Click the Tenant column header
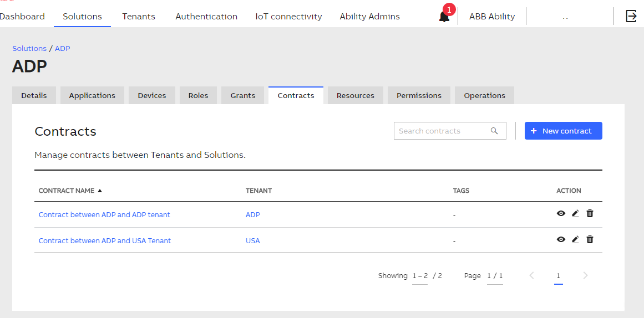Image resolution: width=644 pixels, height=318 pixels. coord(258,191)
